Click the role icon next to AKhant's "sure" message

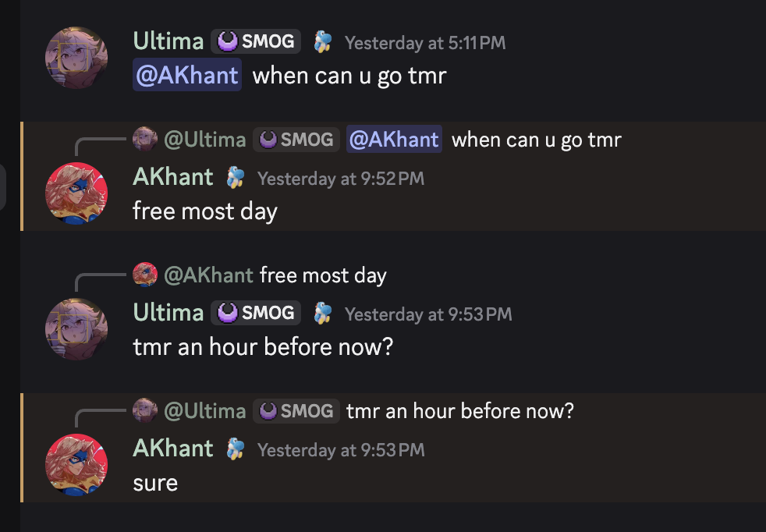tap(236, 449)
